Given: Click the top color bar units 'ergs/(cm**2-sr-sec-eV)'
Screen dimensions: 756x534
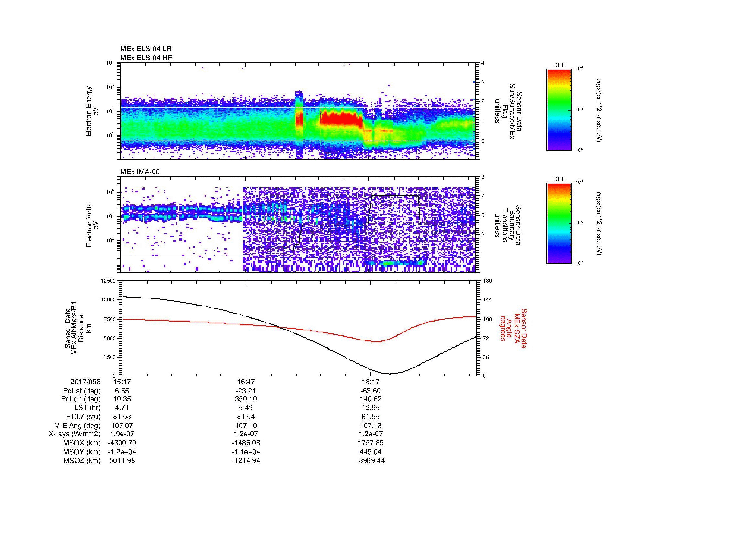Looking at the screenshot, I should pos(599,110).
